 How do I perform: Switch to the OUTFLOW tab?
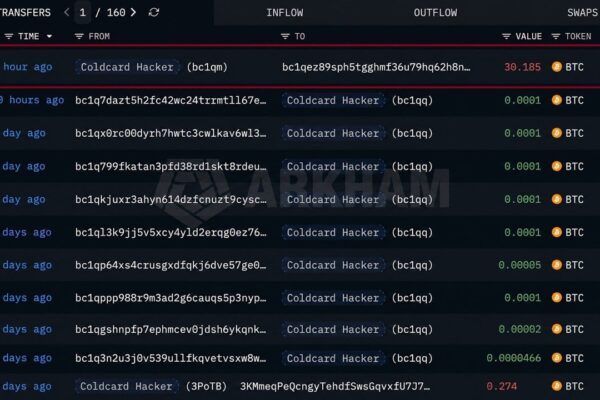pyautogui.click(x=435, y=13)
